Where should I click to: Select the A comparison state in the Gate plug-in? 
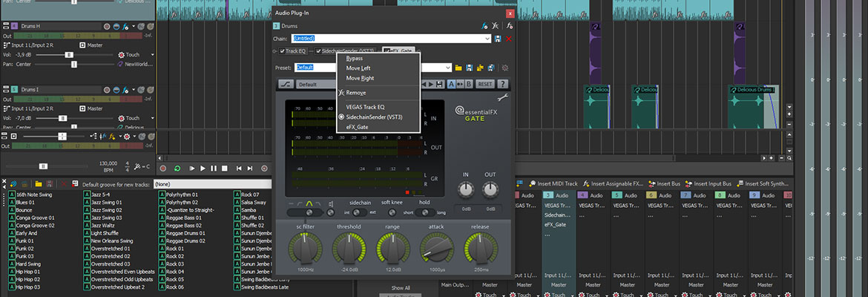tap(452, 84)
